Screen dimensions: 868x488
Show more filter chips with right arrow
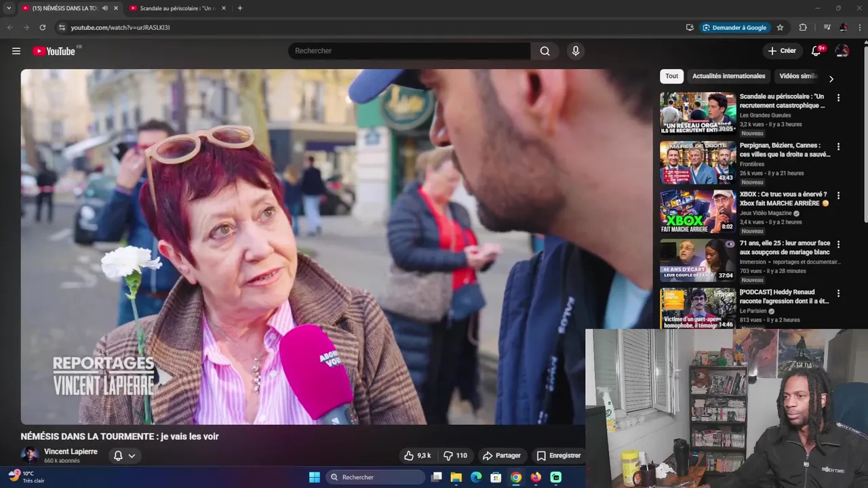[x=831, y=79]
